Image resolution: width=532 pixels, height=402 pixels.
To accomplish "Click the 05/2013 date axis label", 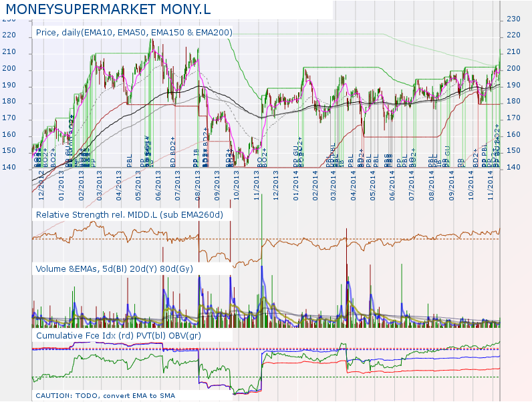I will pyautogui.click(x=138, y=186).
